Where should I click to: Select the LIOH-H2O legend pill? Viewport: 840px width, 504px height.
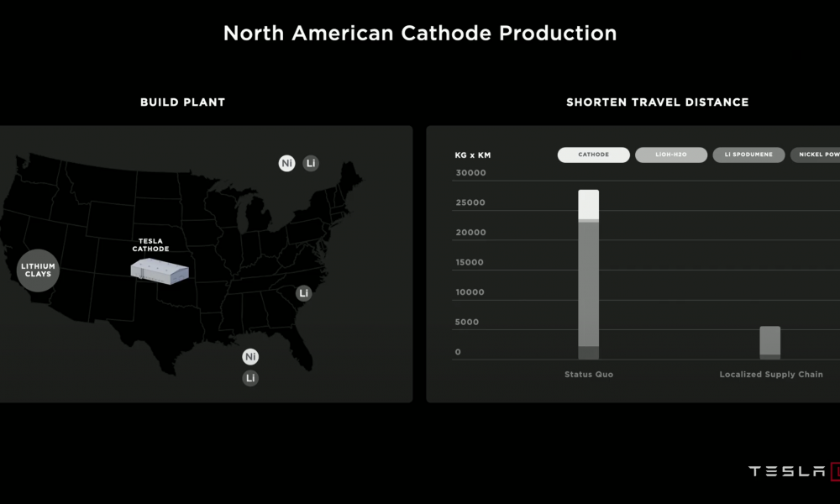pos(671,155)
